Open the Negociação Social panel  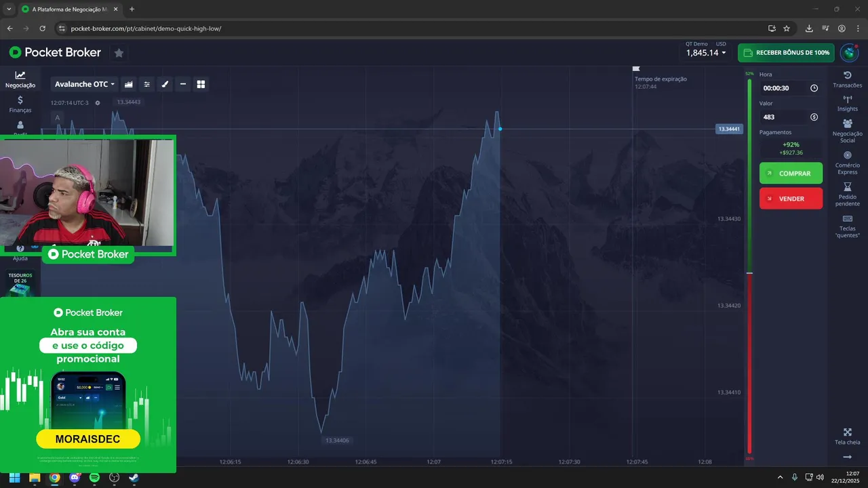click(x=847, y=131)
